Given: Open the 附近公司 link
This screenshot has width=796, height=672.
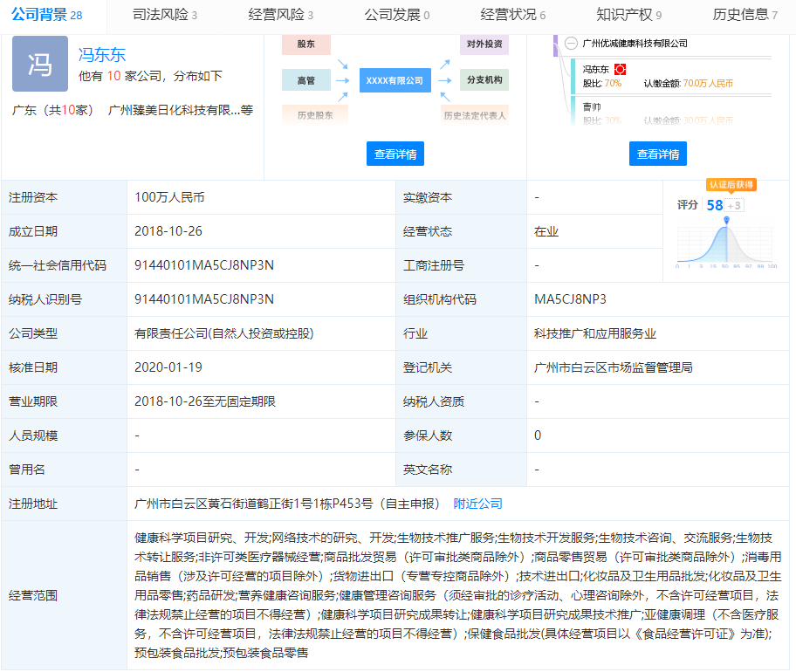Looking at the screenshot, I should tap(477, 504).
